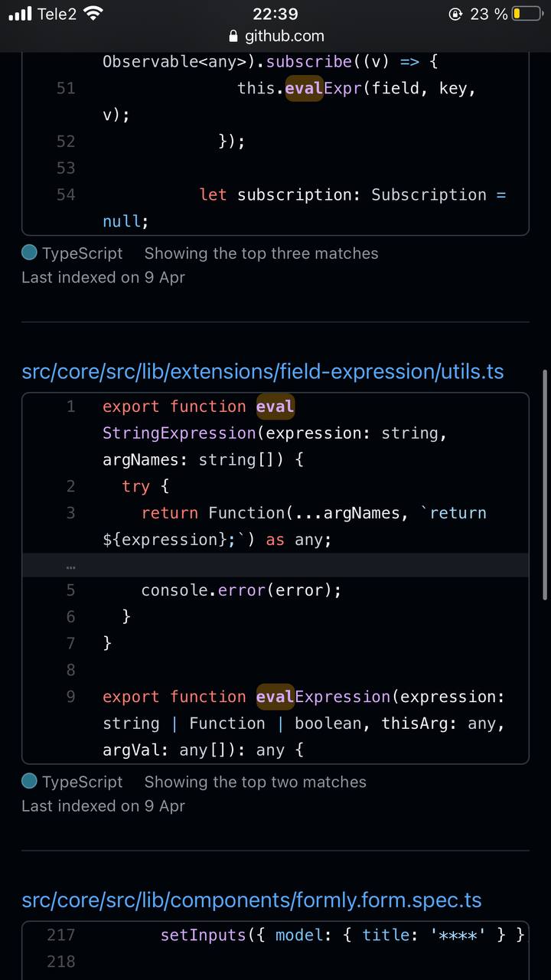This screenshot has width=551, height=980.
Task: Tap the highlighted eval in evalExpr call
Action: click(304, 88)
